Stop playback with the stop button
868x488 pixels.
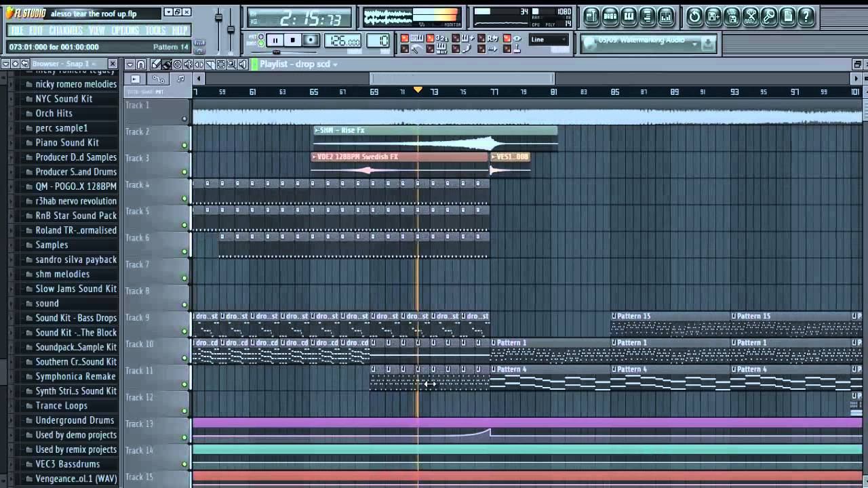(x=292, y=40)
